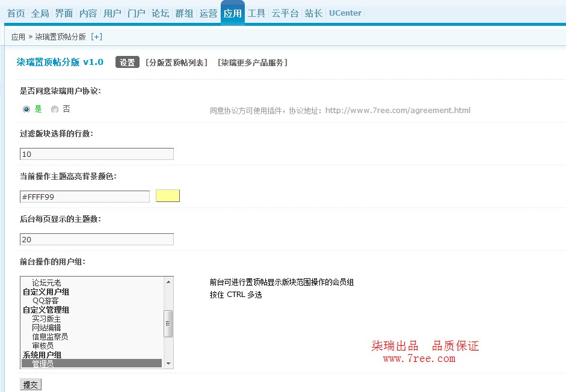Click the user group list scroll-up arrow

point(168,281)
